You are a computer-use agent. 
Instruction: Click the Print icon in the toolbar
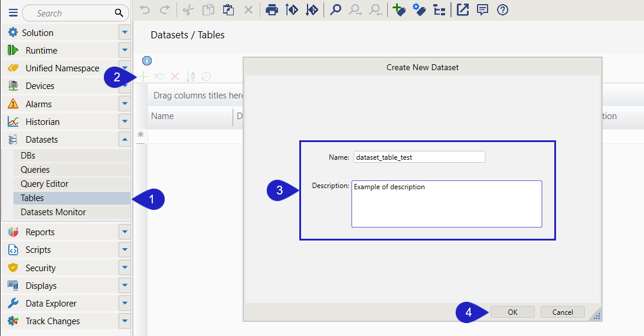click(x=272, y=9)
